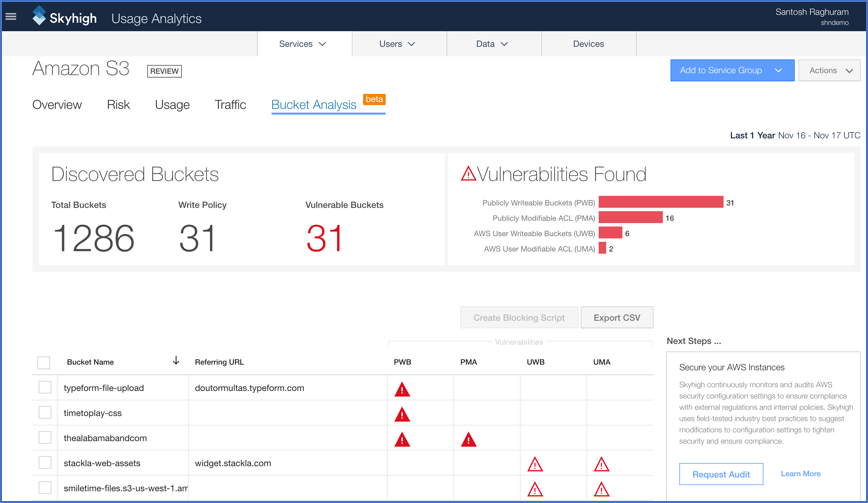Click the Export CSV button

[617, 318]
